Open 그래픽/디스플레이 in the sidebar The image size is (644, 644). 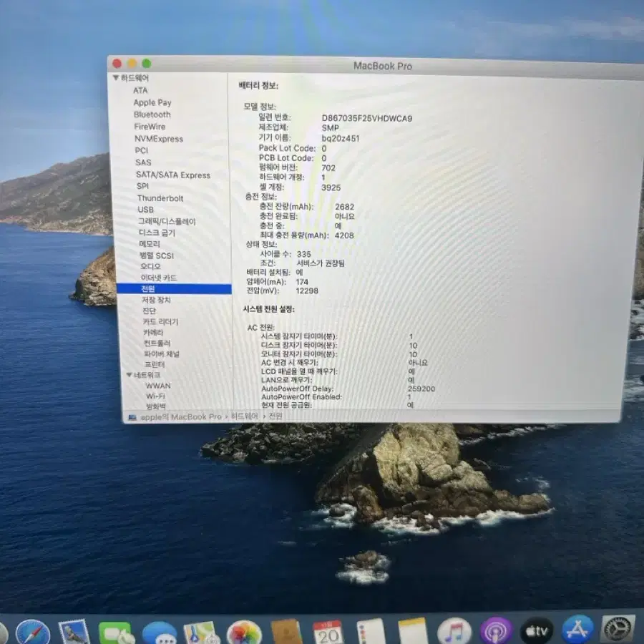pyautogui.click(x=167, y=221)
